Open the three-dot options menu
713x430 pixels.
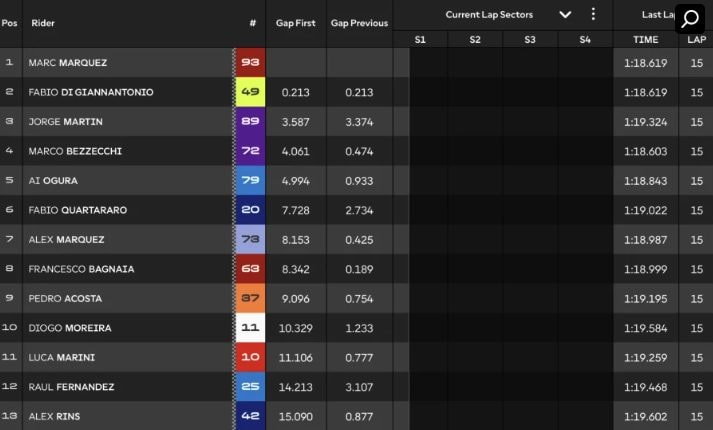[x=593, y=15]
